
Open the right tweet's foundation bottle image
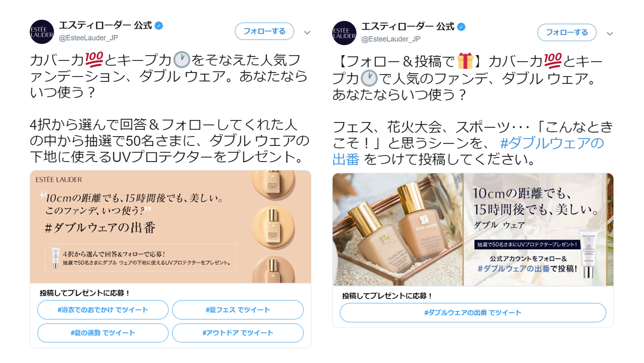pyautogui.click(x=473, y=230)
